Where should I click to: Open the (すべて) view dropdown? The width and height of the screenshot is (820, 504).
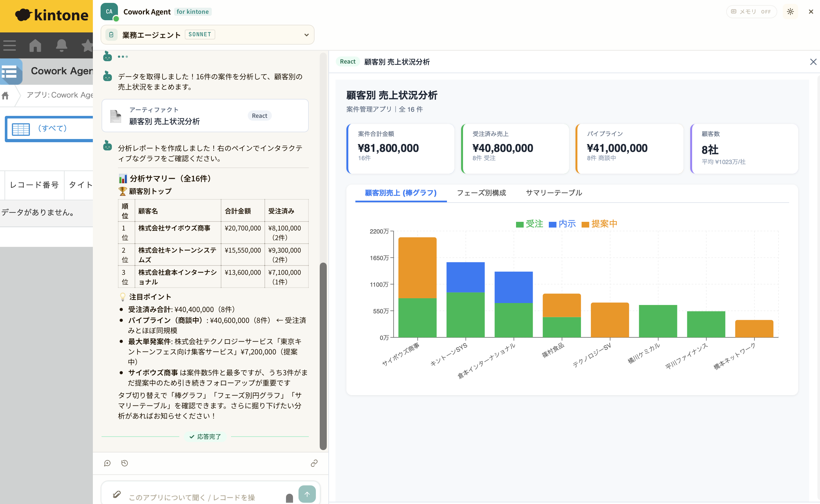49,129
